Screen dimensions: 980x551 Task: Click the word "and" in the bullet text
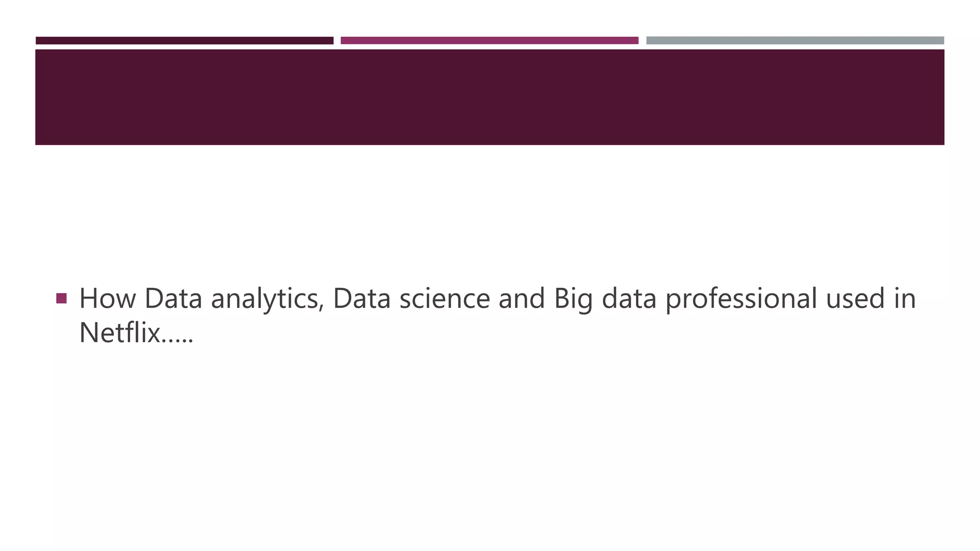[x=522, y=298]
